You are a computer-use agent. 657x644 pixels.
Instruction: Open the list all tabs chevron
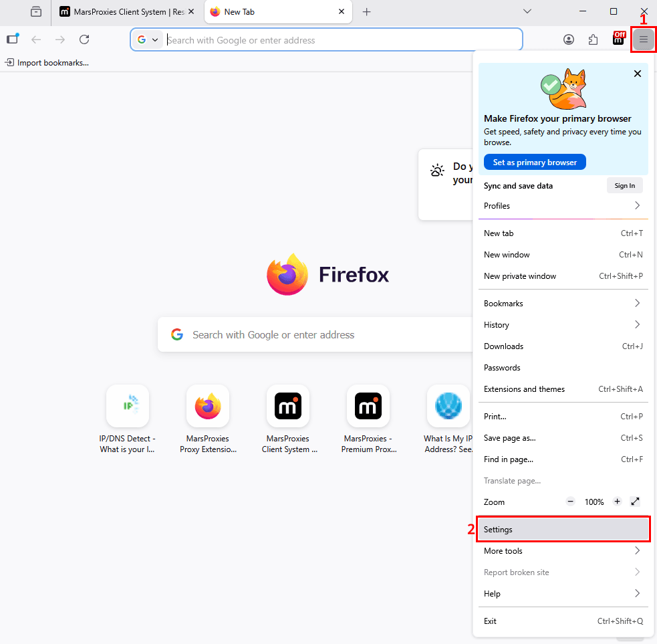pyautogui.click(x=527, y=12)
